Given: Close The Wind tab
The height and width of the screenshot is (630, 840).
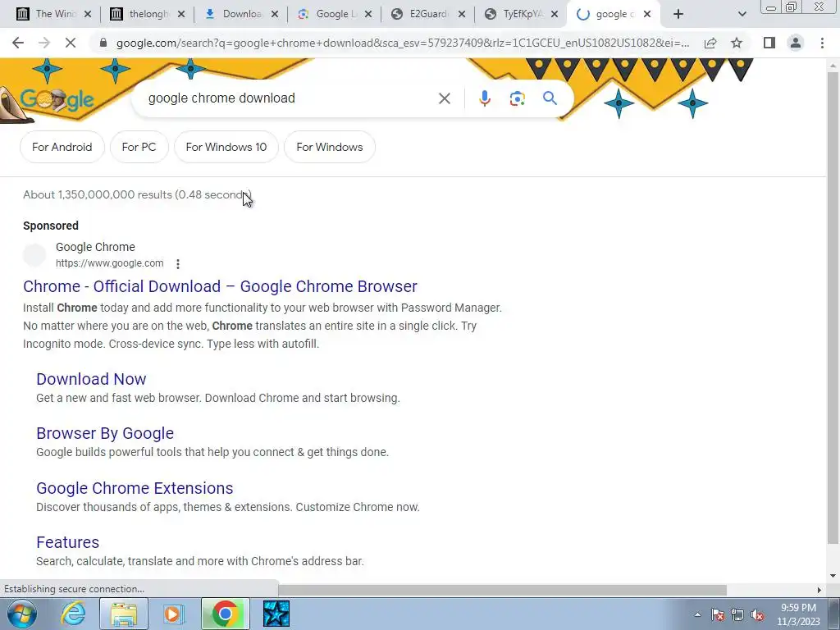Looking at the screenshot, I should [x=88, y=15].
